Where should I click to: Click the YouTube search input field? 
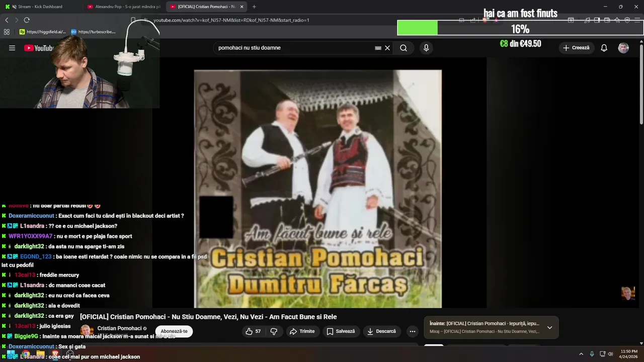point(294,48)
